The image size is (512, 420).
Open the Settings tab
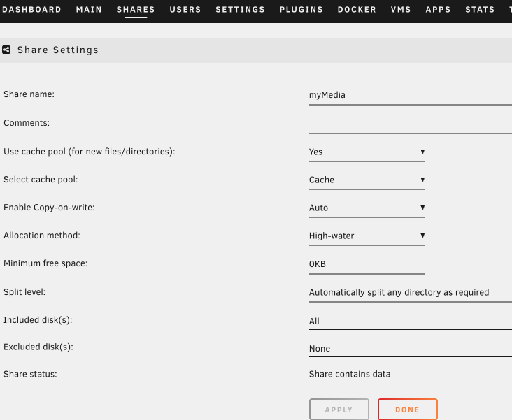coord(240,10)
